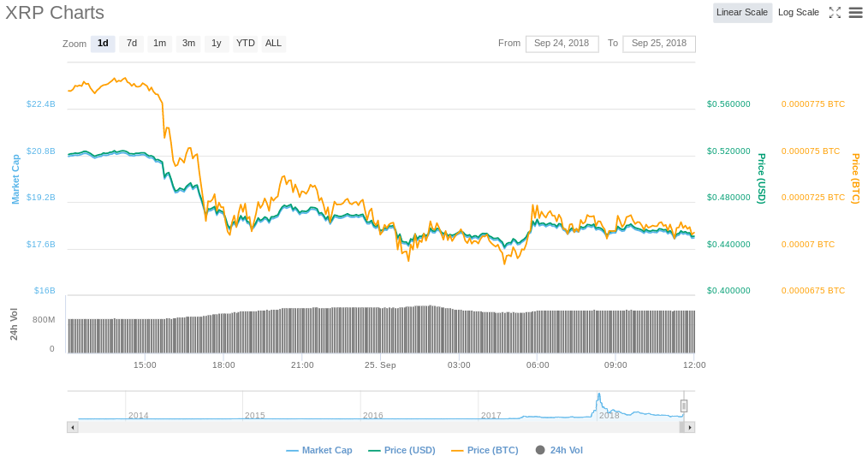Select the ALL zoom range
This screenshot has height=462, width=868.
[273, 44]
